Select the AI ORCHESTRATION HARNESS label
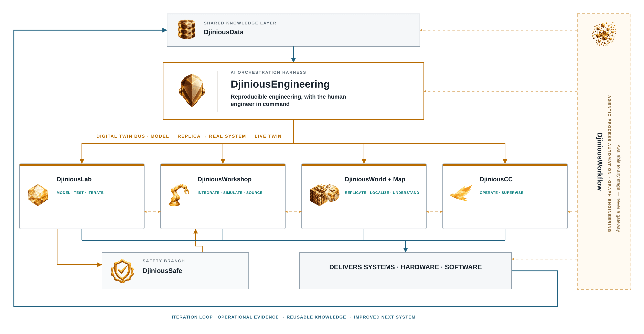Image resolution: width=644 pixels, height=334 pixels. coord(268,73)
